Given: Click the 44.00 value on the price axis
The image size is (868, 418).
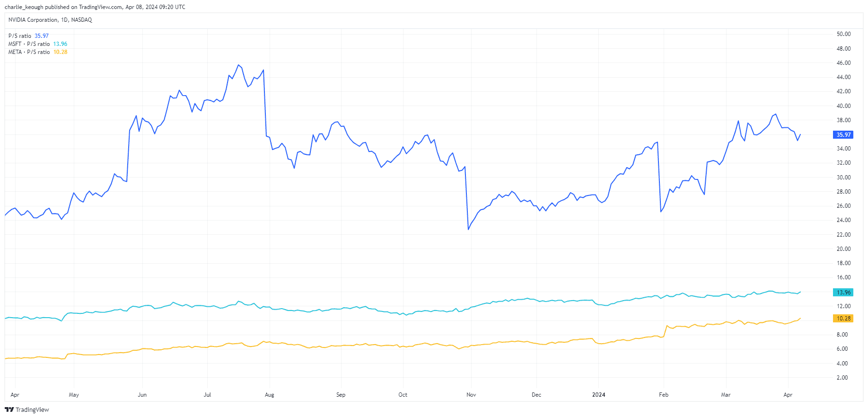Looking at the screenshot, I should coord(843,77).
